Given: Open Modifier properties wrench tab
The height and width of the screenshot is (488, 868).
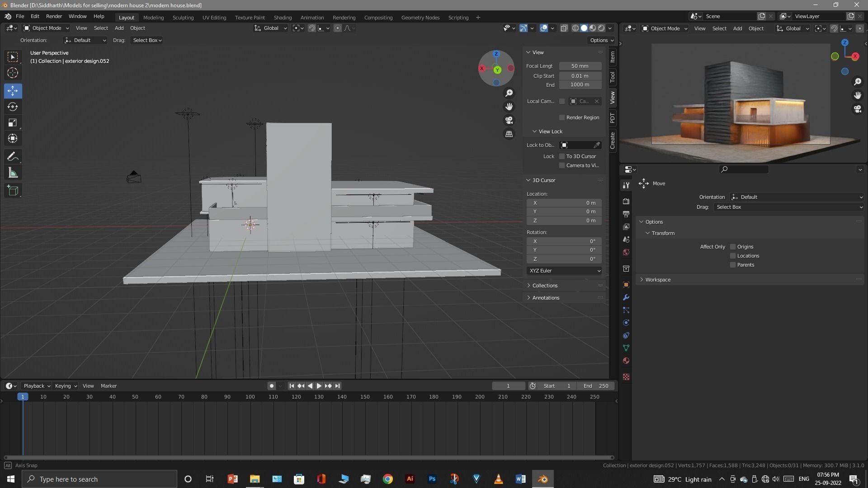Looking at the screenshot, I should point(626,297).
